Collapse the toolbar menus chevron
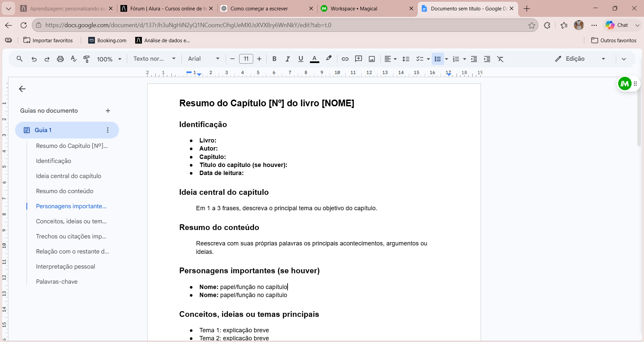Screen dimensions: 644x342 tap(624, 59)
